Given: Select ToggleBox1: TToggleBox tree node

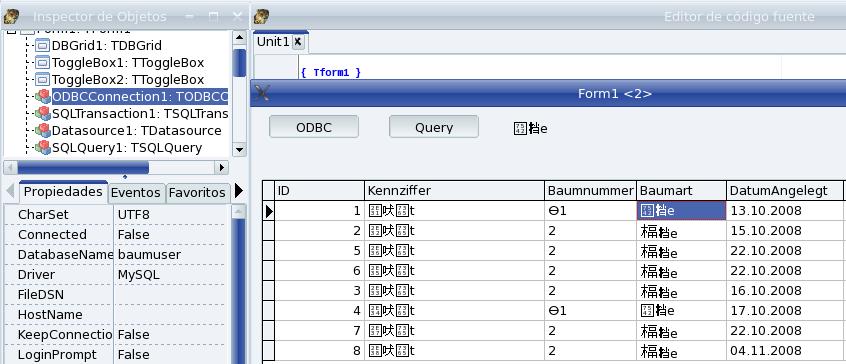Looking at the screenshot, I should tap(128, 63).
